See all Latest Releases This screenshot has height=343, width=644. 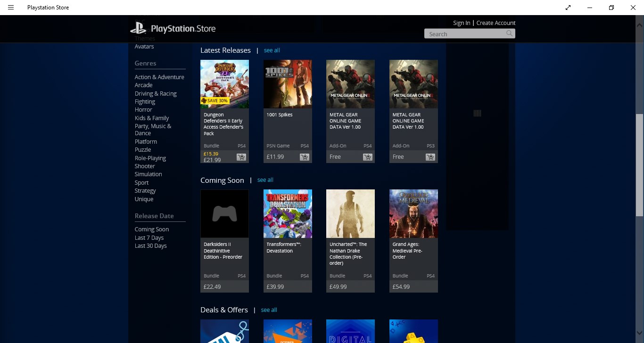(272, 50)
